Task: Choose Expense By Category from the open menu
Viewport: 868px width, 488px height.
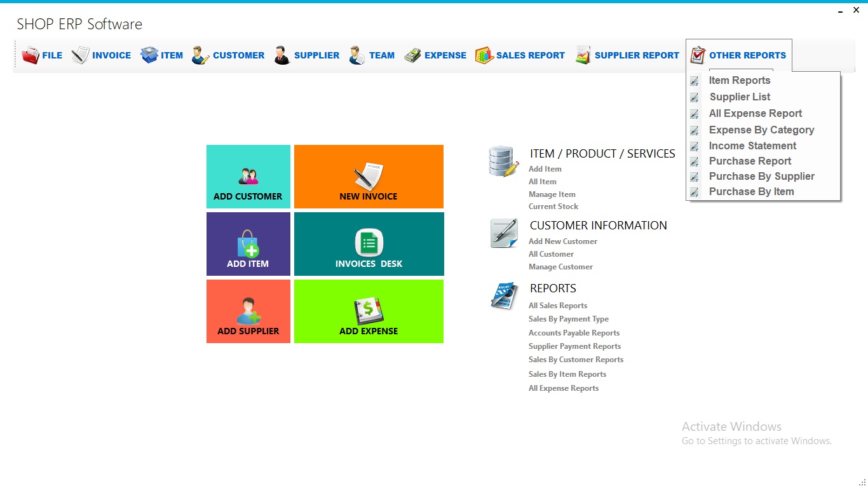Action: coord(761,130)
